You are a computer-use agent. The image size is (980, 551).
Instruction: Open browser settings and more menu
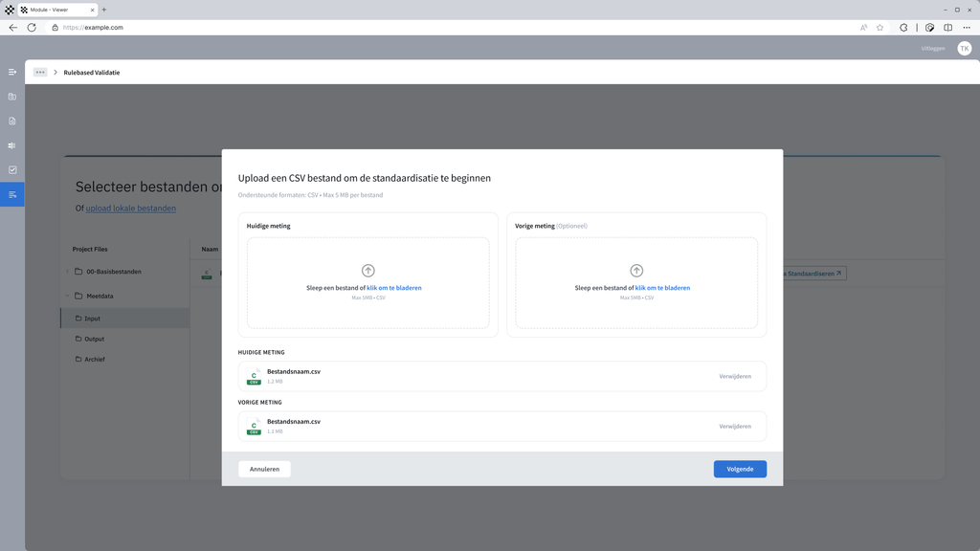[967, 28]
